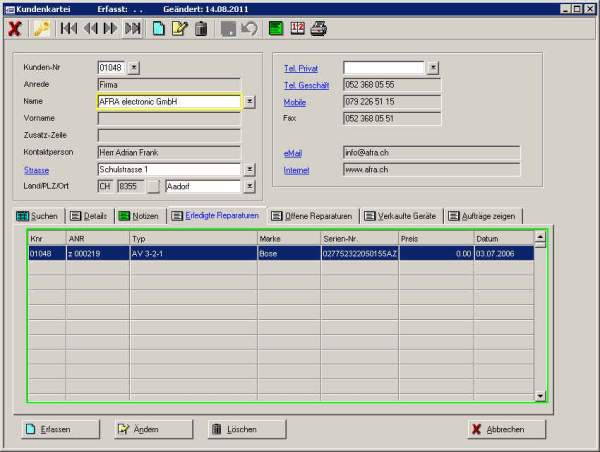Open the Tel. Privat combo box dropdown
600x452 pixels.
433,67
